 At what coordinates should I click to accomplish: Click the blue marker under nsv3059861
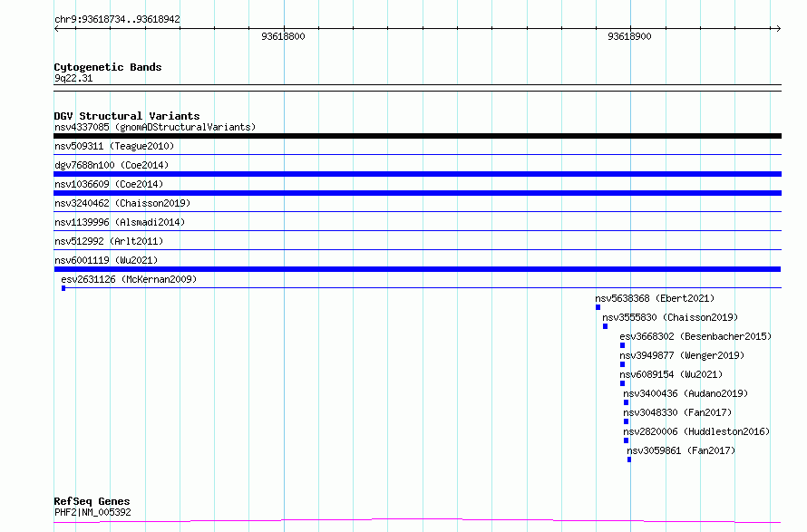click(x=629, y=460)
